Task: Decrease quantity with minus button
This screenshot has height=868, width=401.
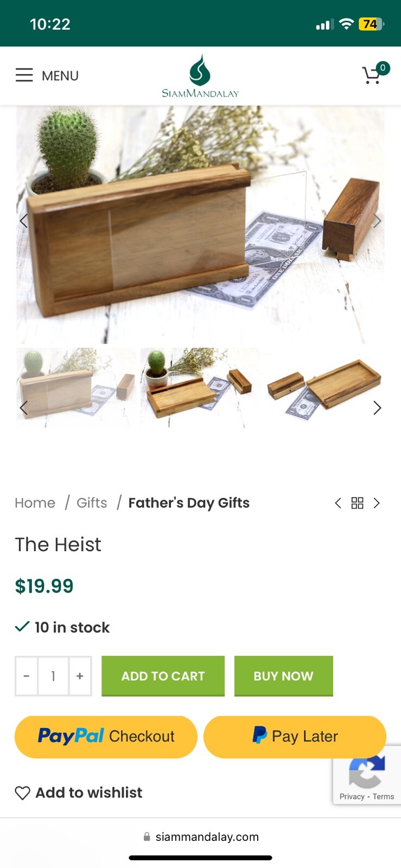Action: (x=27, y=676)
